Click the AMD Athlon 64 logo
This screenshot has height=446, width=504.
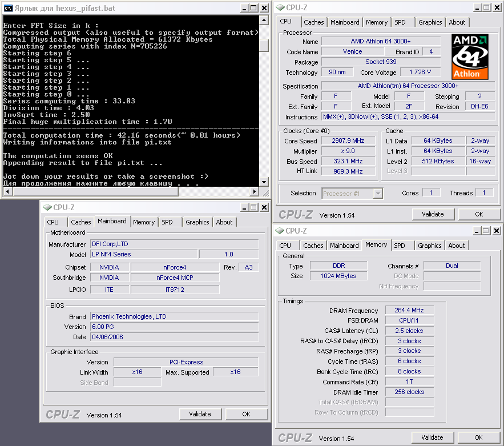click(x=470, y=57)
